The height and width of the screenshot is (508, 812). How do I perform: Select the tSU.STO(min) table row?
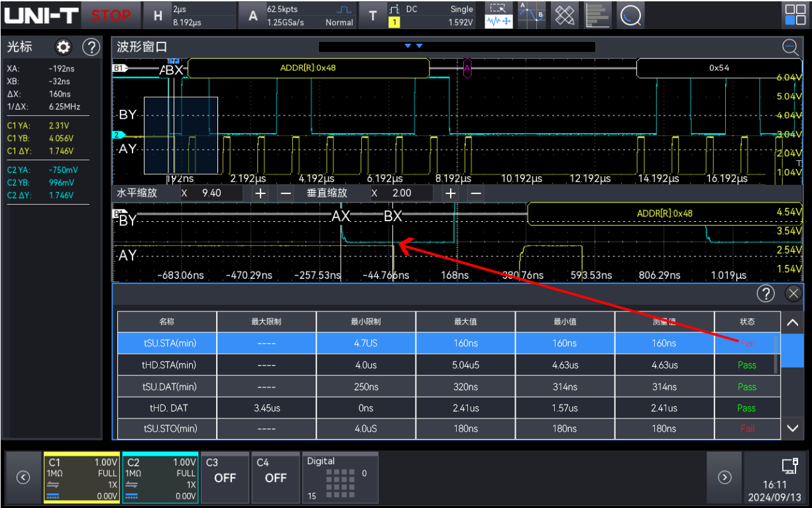(x=449, y=429)
